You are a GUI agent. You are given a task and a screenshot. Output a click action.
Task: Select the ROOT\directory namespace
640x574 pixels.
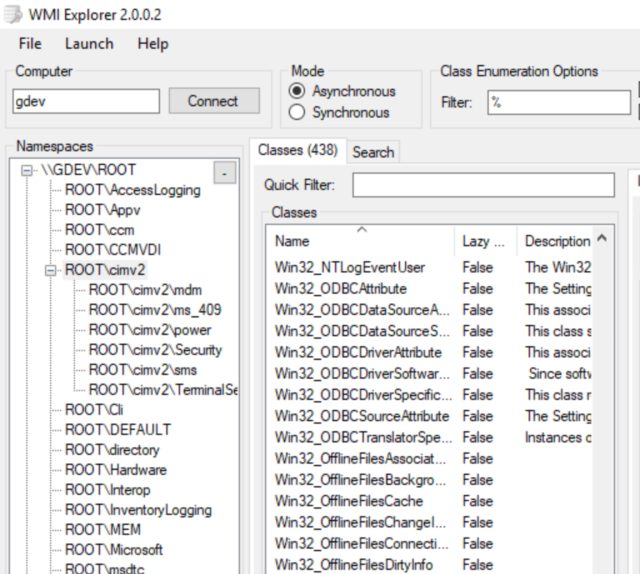pyautogui.click(x=112, y=450)
